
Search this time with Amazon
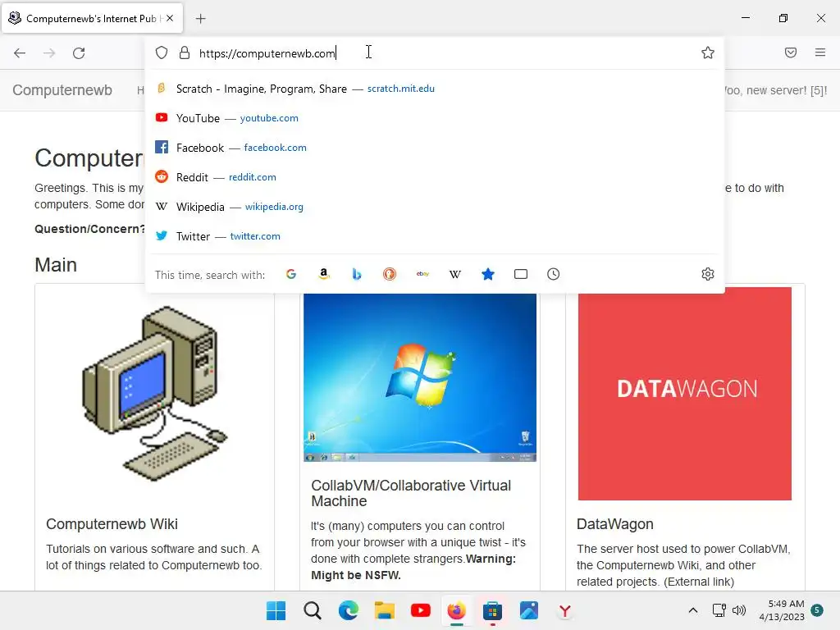pos(323,274)
